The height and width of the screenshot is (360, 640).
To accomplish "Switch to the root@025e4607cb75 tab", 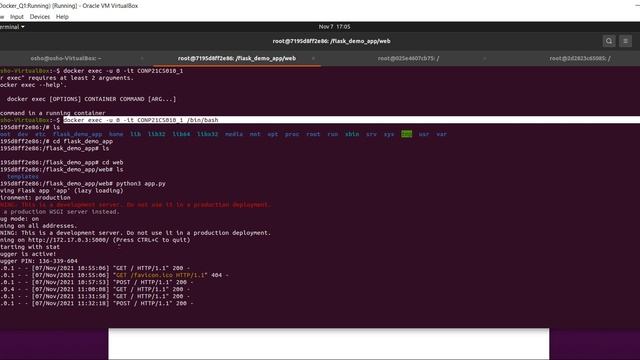I will pos(408,58).
